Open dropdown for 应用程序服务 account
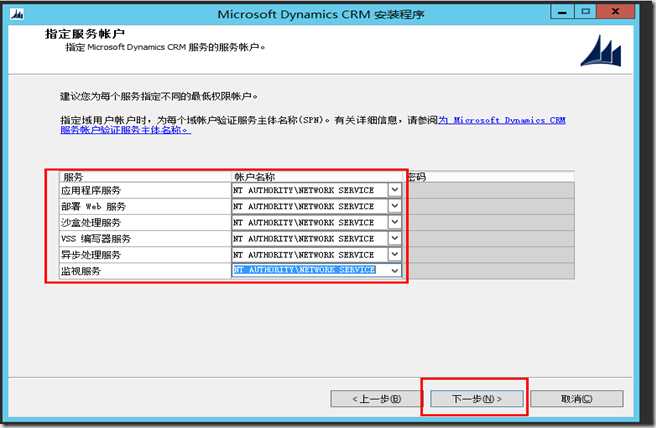This screenshot has width=656, height=428. tap(395, 190)
